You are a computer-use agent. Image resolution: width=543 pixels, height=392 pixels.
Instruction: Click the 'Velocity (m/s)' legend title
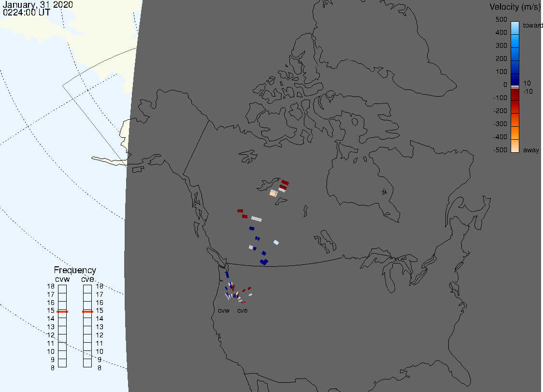point(514,7)
